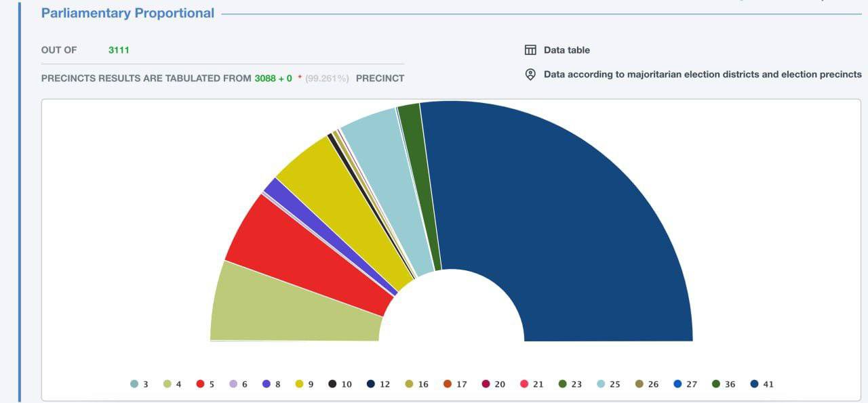The image size is (868, 403).
Task: Hide party 25 via legend entry
Action: click(x=608, y=384)
